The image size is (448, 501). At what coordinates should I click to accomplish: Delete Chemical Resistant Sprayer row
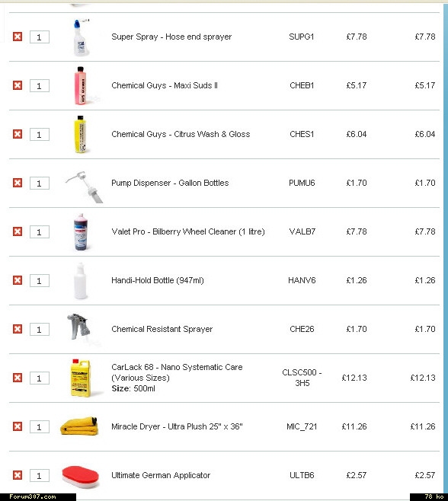[18, 329]
